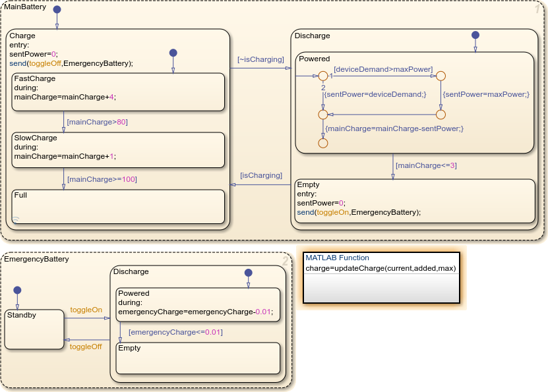This screenshot has width=548, height=392.
Task: Click the connective junction after the deviceDemand condition
Action: tap(441, 75)
